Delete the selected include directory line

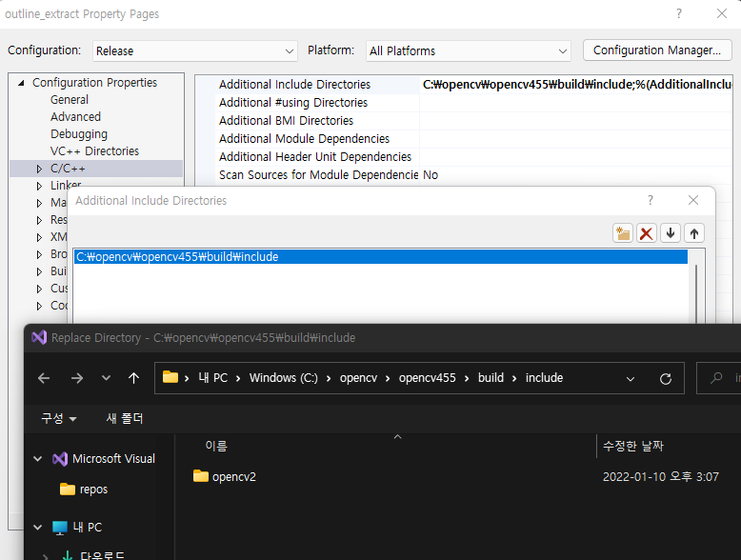646,233
